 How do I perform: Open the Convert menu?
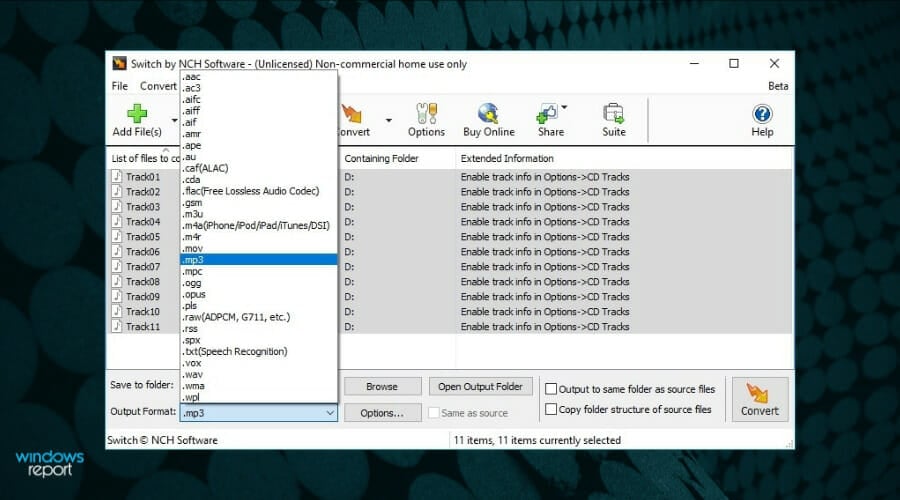[x=158, y=86]
